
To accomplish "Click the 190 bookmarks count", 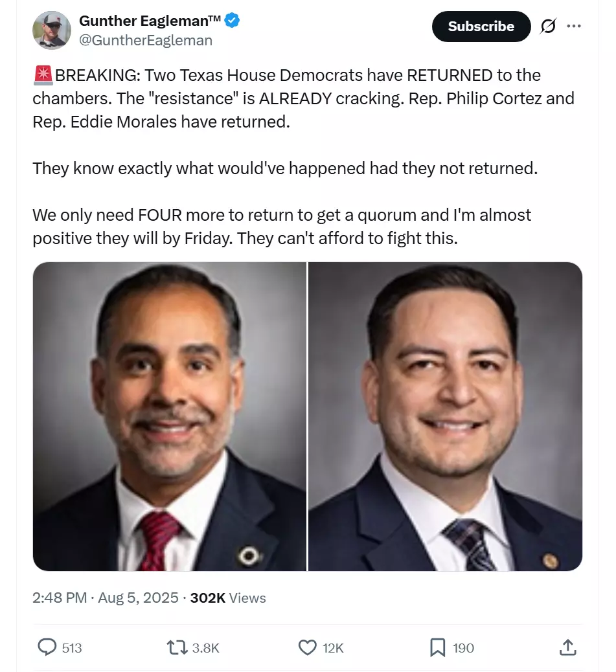I will [463, 647].
